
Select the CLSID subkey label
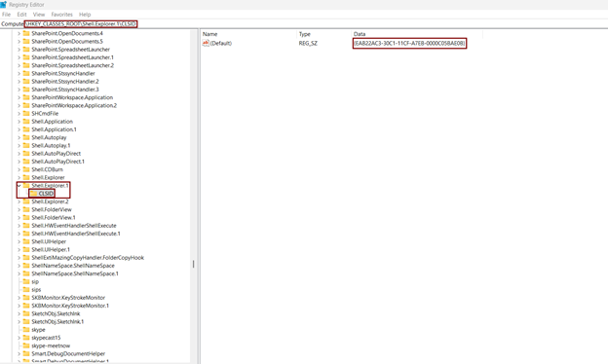click(x=46, y=194)
